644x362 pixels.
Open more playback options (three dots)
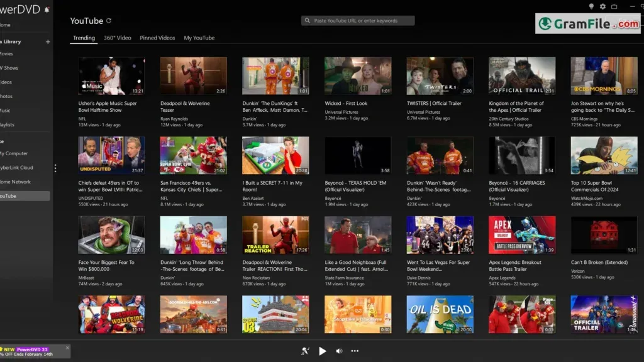[355, 351]
